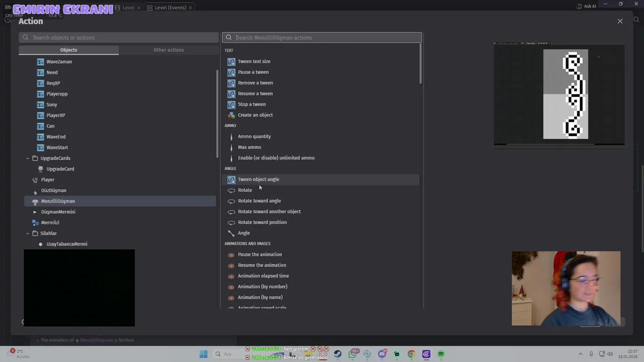Open Steam from the taskbar
The width and height of the screenshot is (644, 362).
[x=338, y=354]
